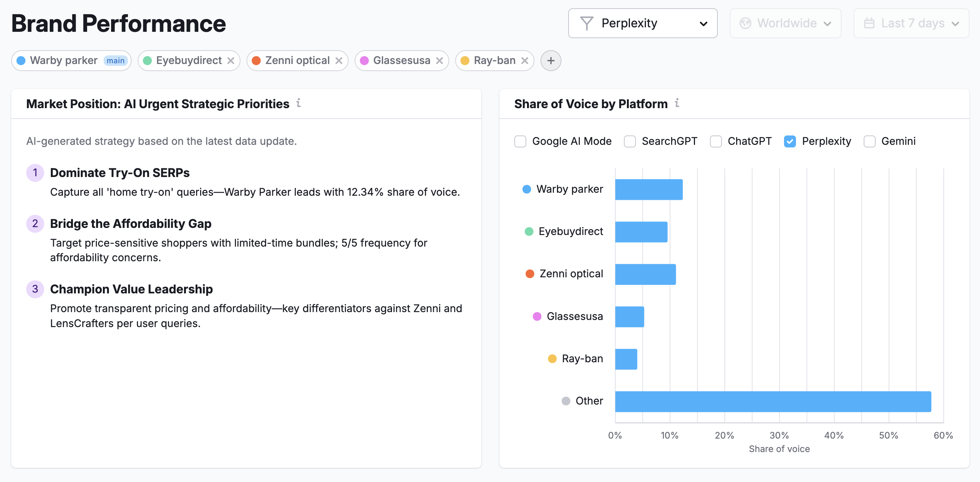Enable the ChatGPT checkbox
The image size is (980, 482).
[716, 141]
